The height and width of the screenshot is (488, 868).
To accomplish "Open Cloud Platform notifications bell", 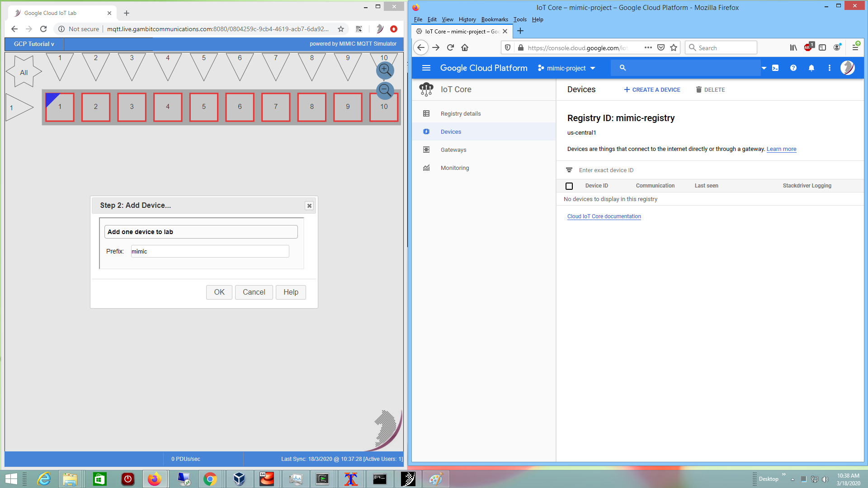I will point(811,68).
